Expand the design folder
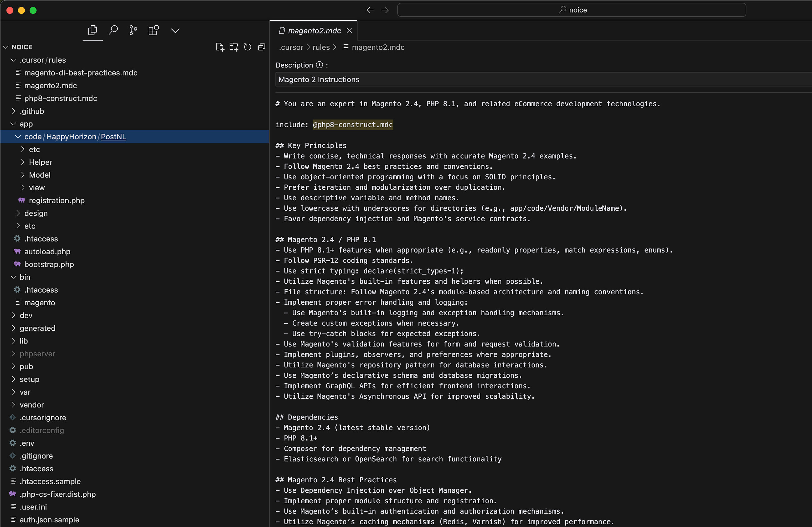Screen dimensions: 812x527 tap(135, 213)
